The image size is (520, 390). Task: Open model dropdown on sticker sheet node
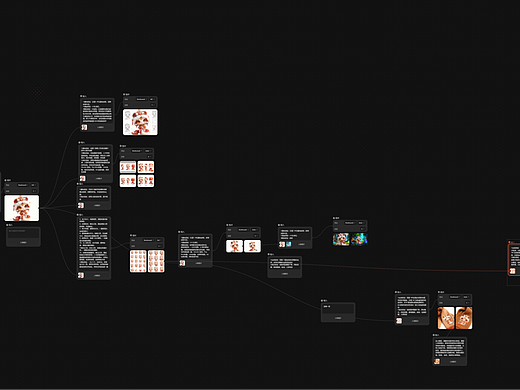[x=148, y=240]
